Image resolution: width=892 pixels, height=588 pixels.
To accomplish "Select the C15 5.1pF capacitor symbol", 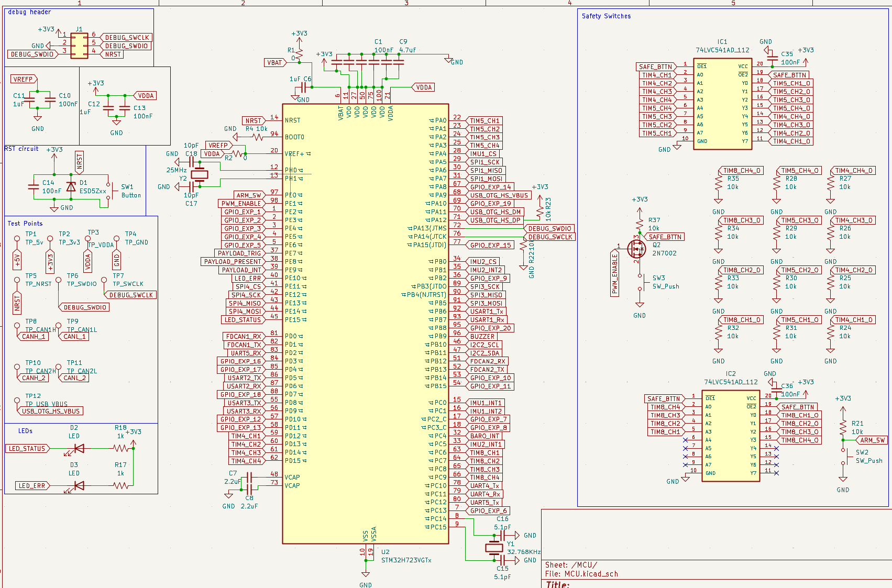I will [502, 560].
